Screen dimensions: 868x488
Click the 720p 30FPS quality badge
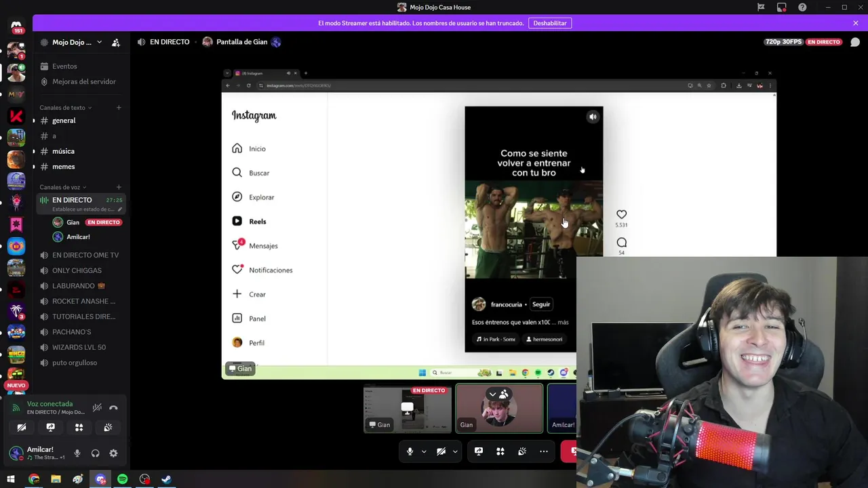point(783,42)
